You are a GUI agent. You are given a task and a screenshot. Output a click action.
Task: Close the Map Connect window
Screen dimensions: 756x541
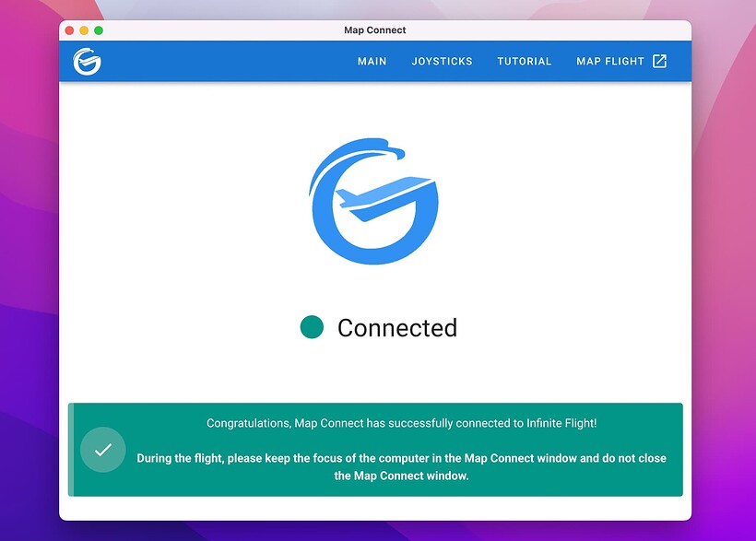coord(69,30)
